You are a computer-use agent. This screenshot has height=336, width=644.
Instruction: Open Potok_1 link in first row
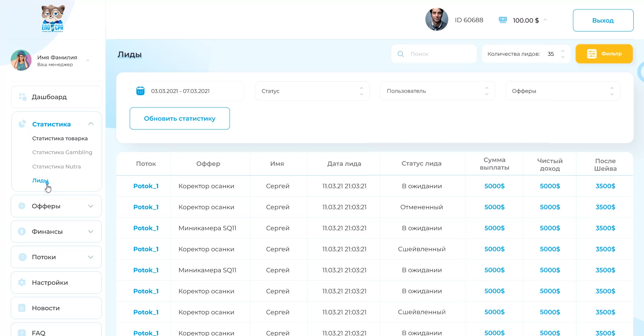[x=146, y=186]
